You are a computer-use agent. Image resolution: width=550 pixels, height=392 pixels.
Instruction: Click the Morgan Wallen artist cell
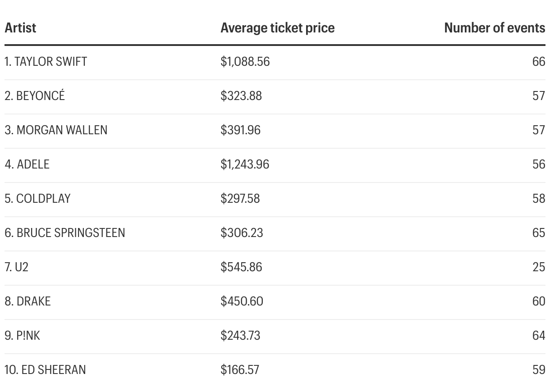(56, 130)
